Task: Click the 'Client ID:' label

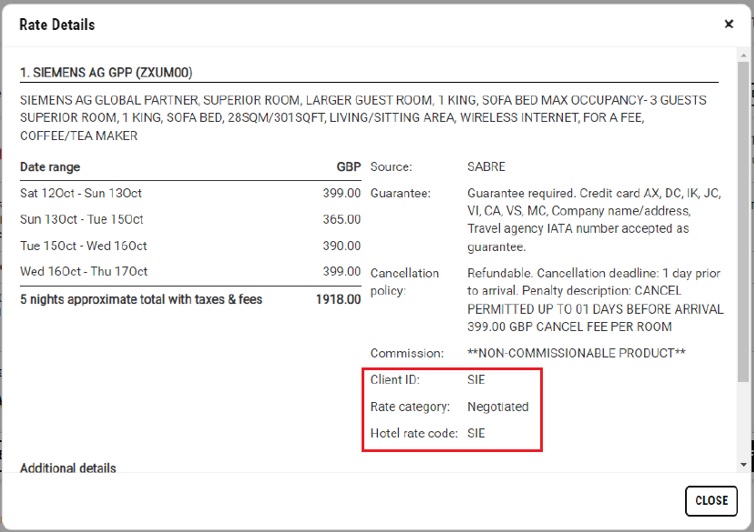Action: pos(395,380)
